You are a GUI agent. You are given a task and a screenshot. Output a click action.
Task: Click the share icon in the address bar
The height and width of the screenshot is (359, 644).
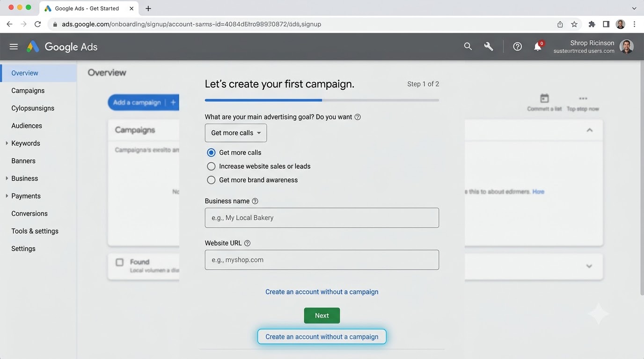click(x=560, y=24)
